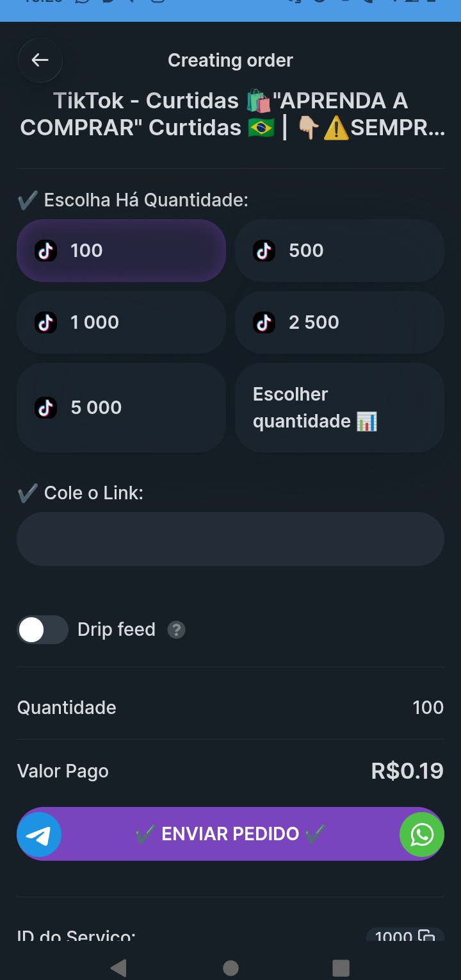The height and width of the screenshot is (980, 461).
Task: Tap the Telegram icon on order button
Action: pyautogui.click(x=40, y=835)
